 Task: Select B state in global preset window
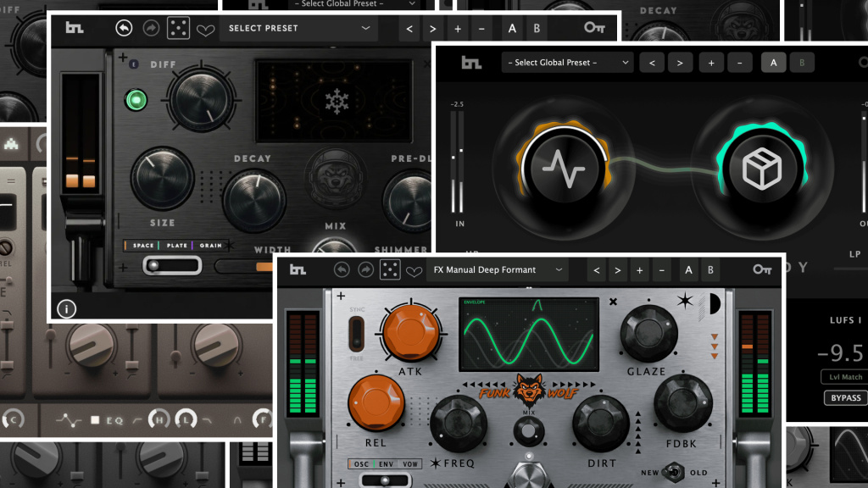pyautogui.click(x=802, y=63)
